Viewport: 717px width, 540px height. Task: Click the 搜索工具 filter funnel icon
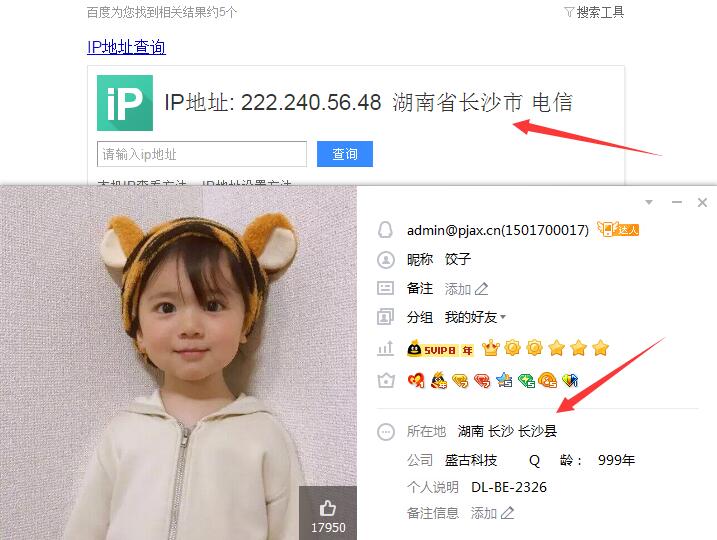569,12
